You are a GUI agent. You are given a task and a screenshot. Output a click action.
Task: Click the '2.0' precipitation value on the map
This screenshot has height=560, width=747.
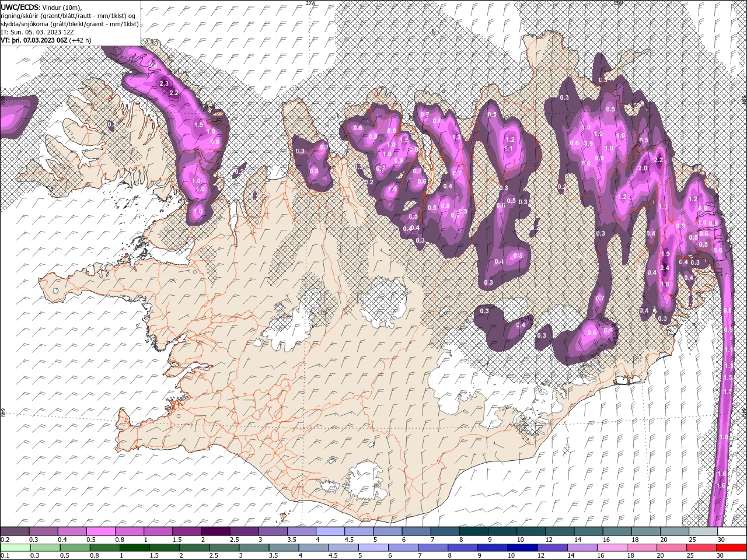pos(643,168)
